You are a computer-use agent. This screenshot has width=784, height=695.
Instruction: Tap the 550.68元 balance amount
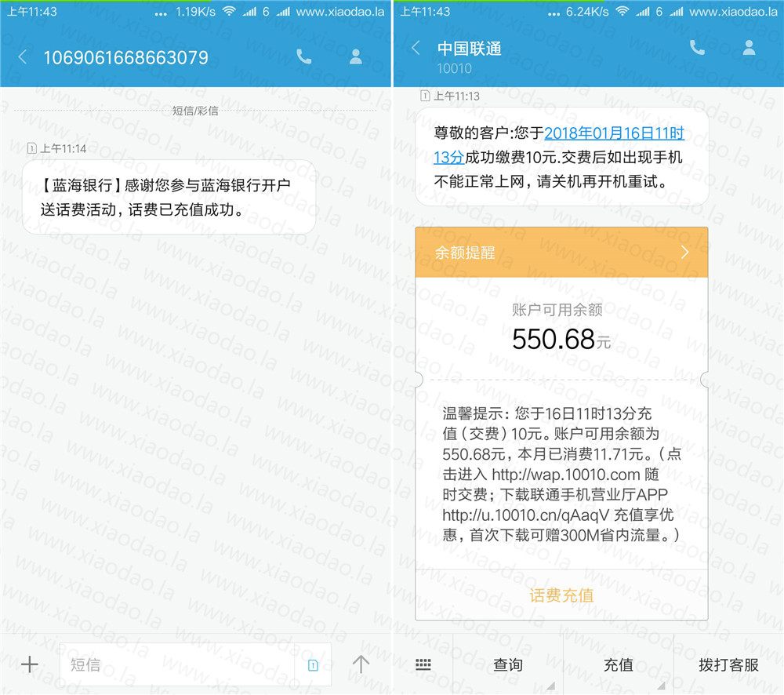click(x=561, y=339)
